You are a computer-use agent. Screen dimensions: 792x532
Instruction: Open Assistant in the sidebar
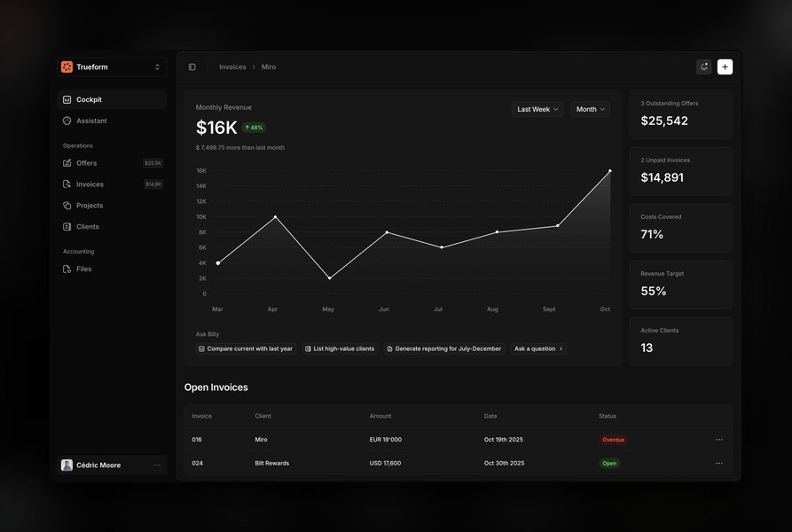coord(112,121)
